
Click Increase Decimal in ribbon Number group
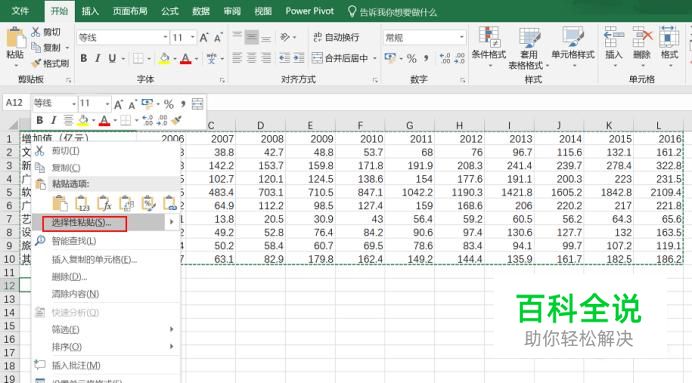point(445,58)
